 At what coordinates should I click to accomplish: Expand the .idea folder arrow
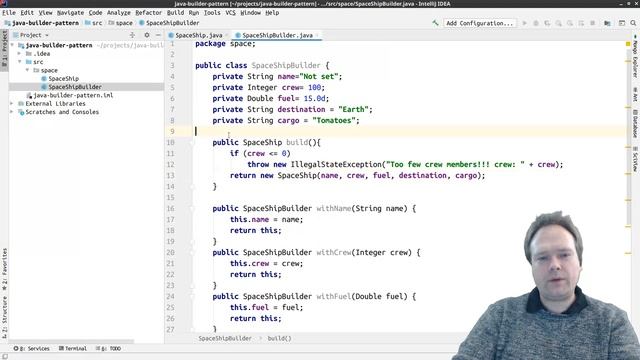point(19,53)
